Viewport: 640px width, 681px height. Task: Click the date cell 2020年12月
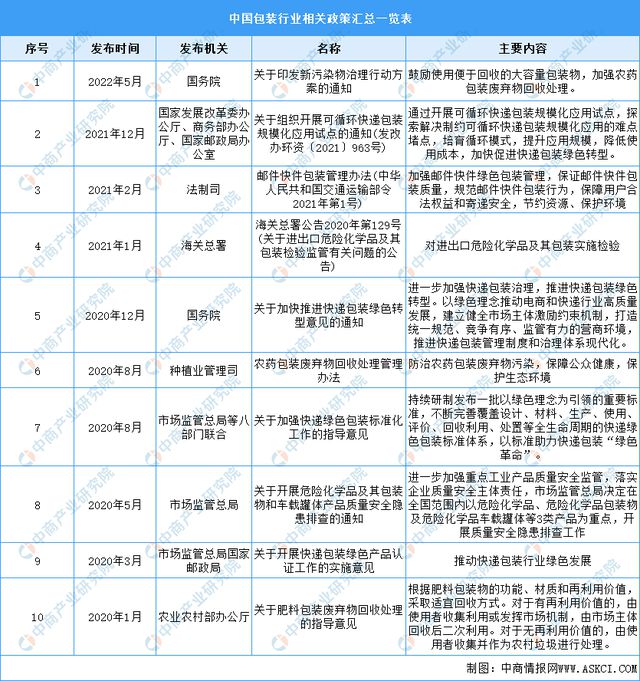[115, 316]
